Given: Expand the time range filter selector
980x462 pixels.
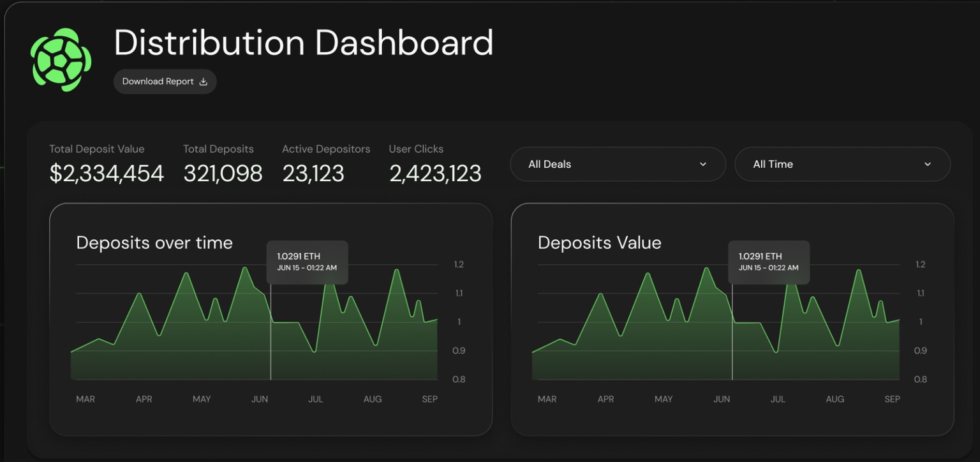Looking at the screenshot, I should (842, 164).
